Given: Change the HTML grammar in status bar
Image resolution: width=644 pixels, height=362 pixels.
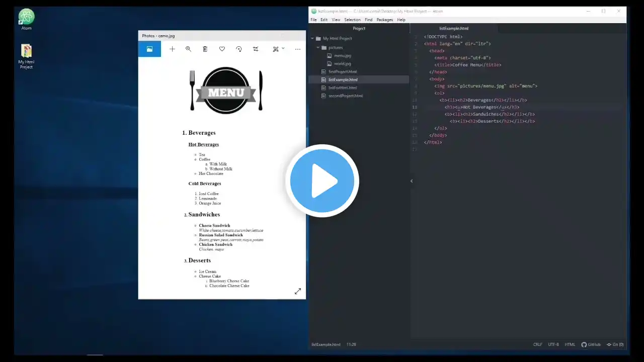Looking at the screenshot, I should [570, 344].
